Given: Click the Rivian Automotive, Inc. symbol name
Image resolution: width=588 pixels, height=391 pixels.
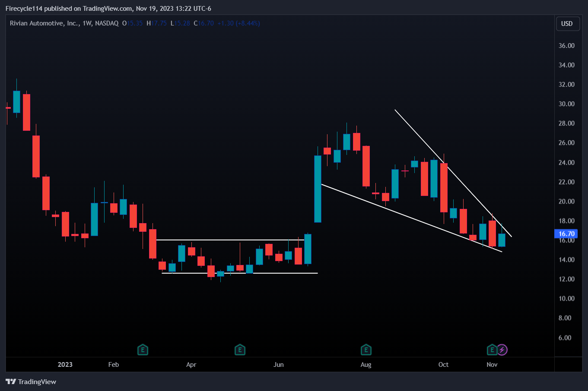Looking at the screenshot, I should pyautogui.click(x=44, y=23).
